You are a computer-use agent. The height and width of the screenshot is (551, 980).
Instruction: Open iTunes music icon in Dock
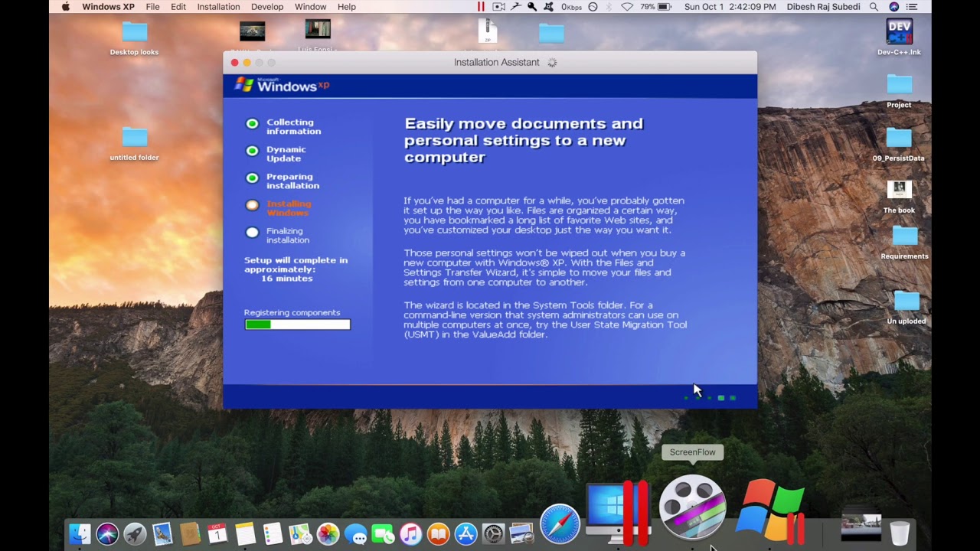coord(410,533)
